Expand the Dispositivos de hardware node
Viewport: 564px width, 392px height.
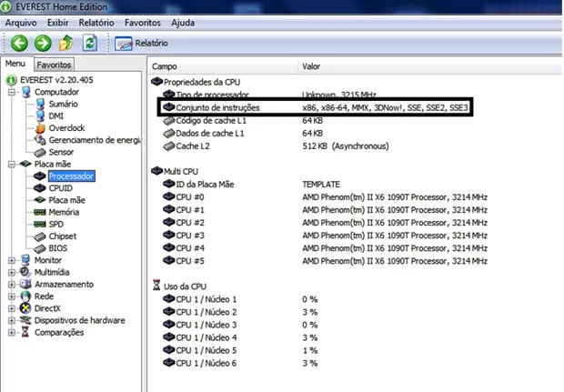point(12,320)
